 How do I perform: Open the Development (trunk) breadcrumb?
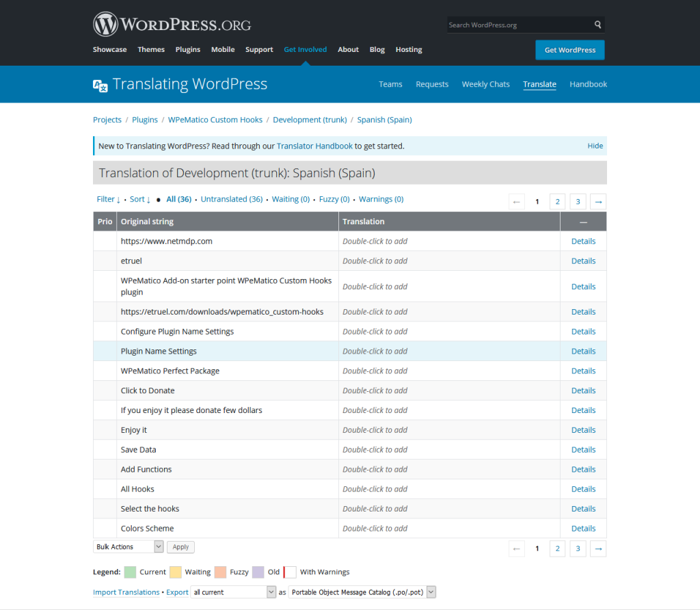(310, 120)
